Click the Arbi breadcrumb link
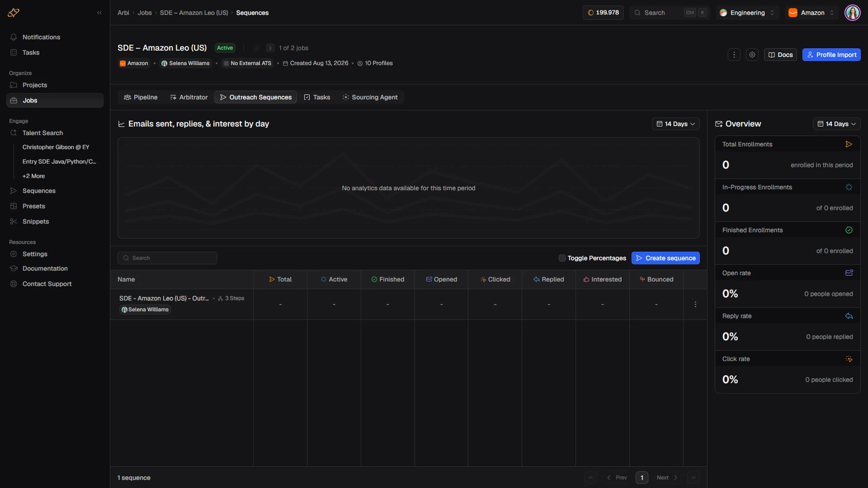This screenshot has width=868, height=488. [123, 13]
